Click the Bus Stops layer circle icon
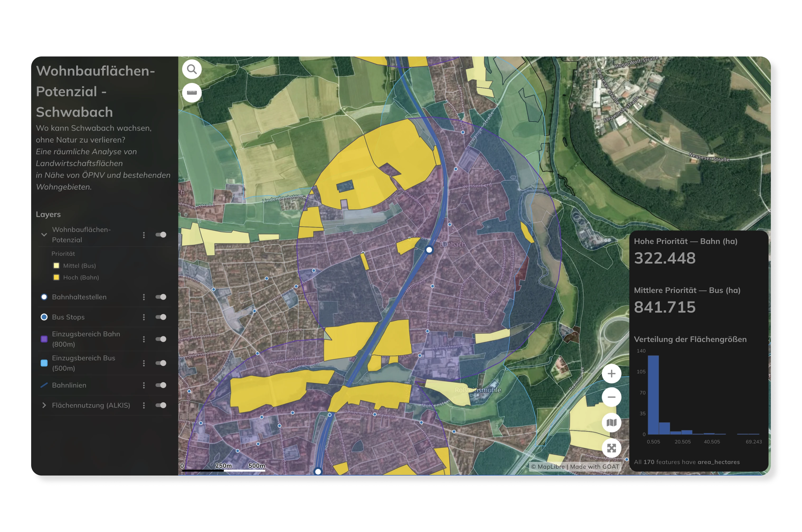The height and width of the screenshot is (532, 802). 44,317
